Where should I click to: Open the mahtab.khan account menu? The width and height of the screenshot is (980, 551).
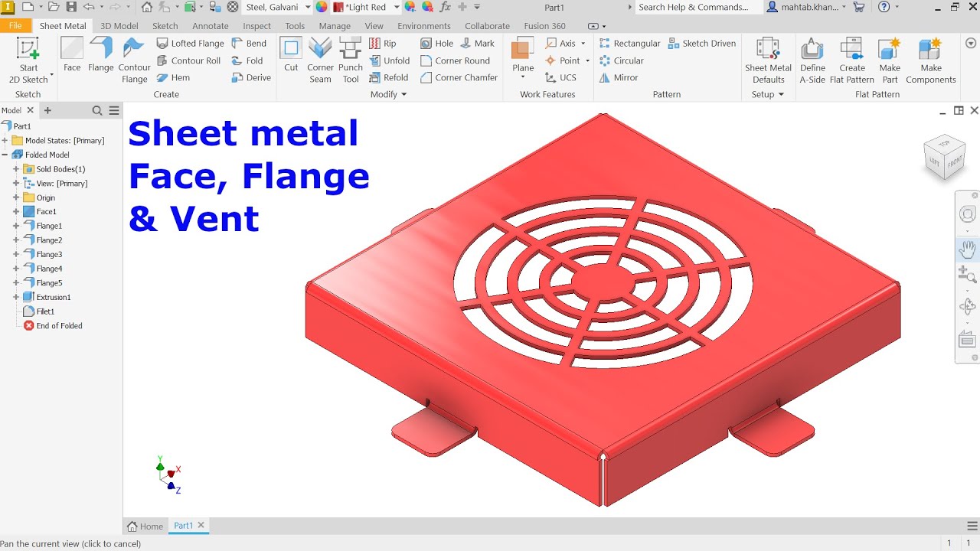[x=806, y=7]
